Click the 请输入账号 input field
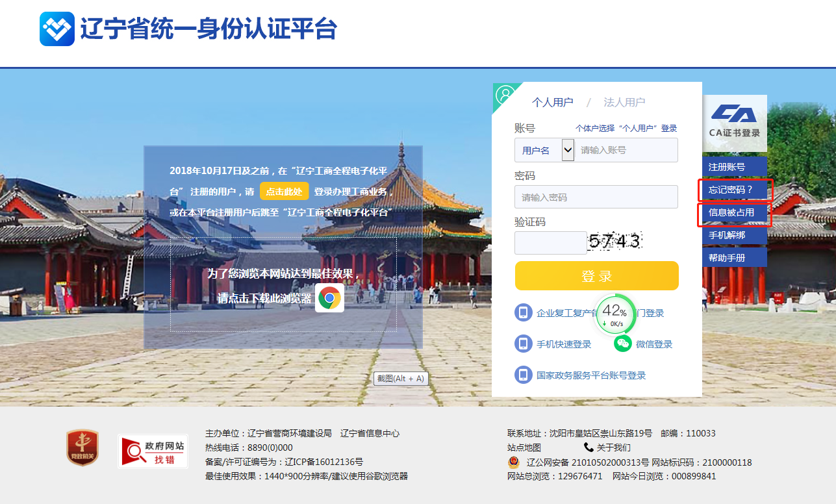 (x=626, y=150)
